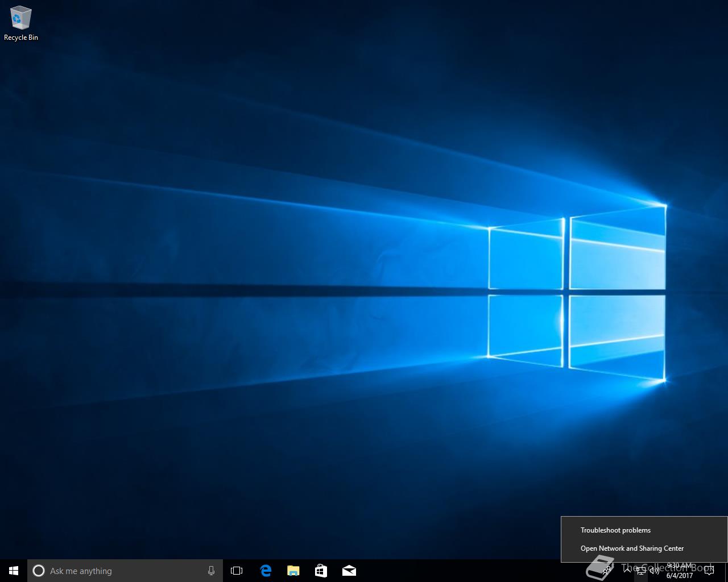Open the Windows Start menu

[14, 571]
